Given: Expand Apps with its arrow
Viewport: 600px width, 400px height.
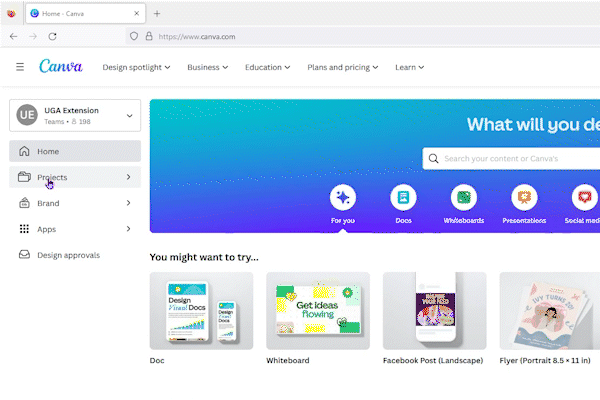Looking at the screenshot, I should tap(129, 229).
